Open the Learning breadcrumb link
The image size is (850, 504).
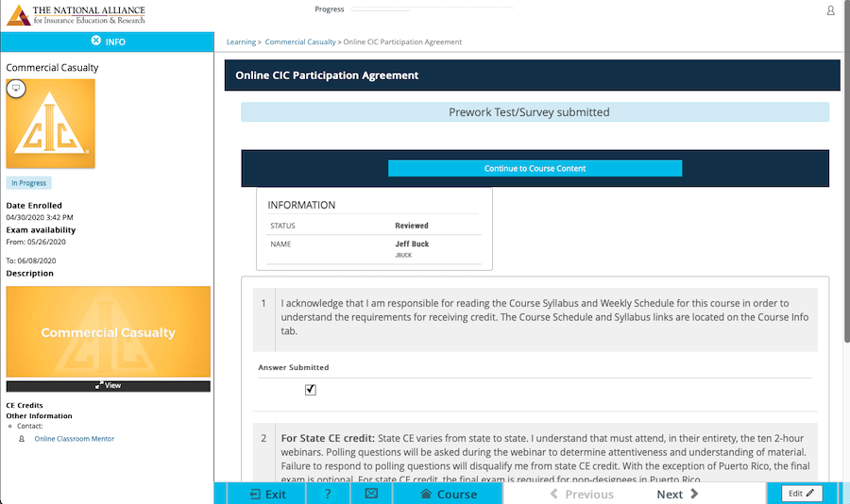tap(241, 42)
